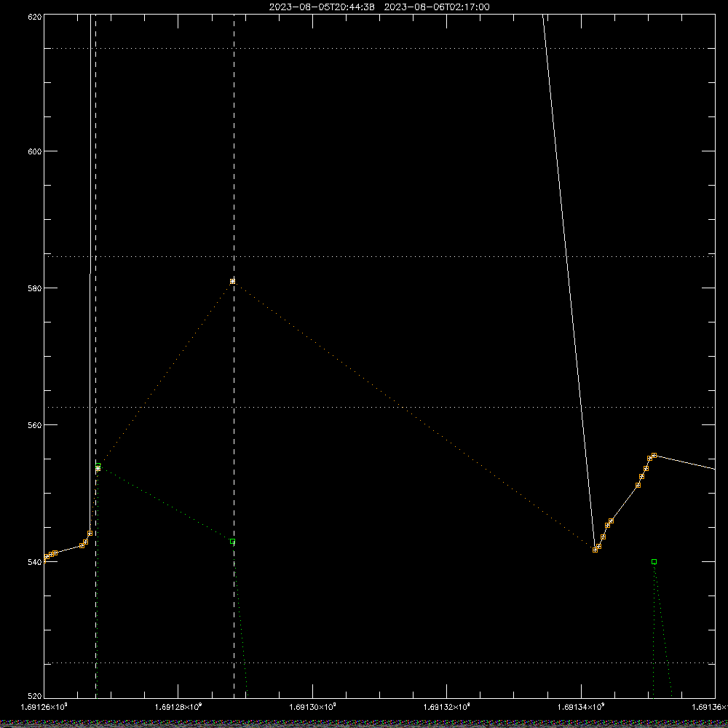Click the x-axis label 1.69132×10⁹
728x728 pixels.
pos(447,707)
